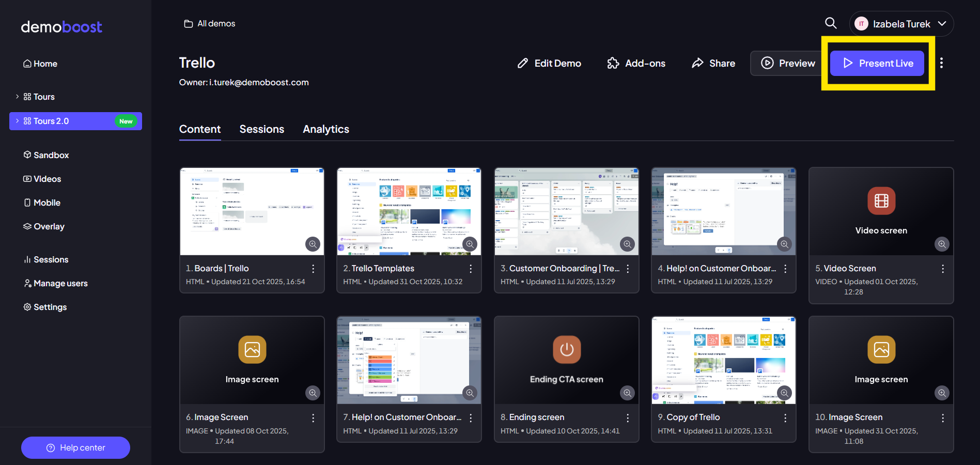Open options menu for 1. Boards | Trello
Image resolution: width=980 pixels, height=465 pixels.
pos(313,269)
